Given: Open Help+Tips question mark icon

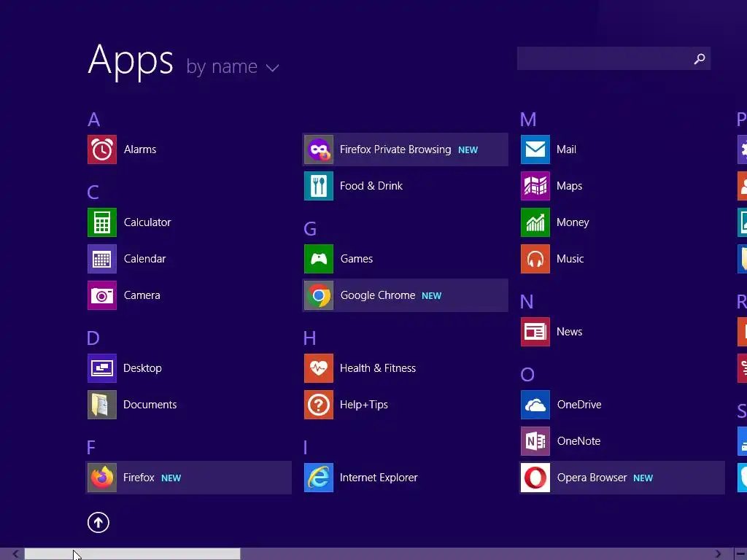Looking at the screenshot, I should point(319,405).
